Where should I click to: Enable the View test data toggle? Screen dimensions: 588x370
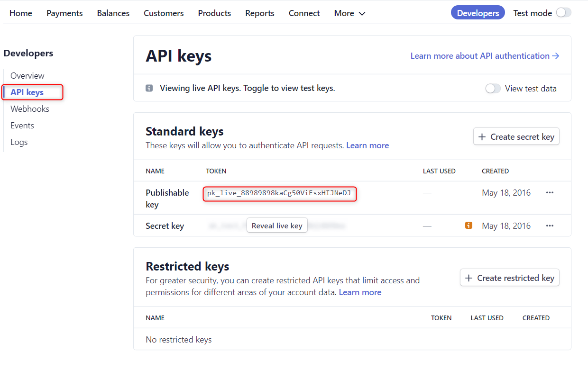coord(493,89)
